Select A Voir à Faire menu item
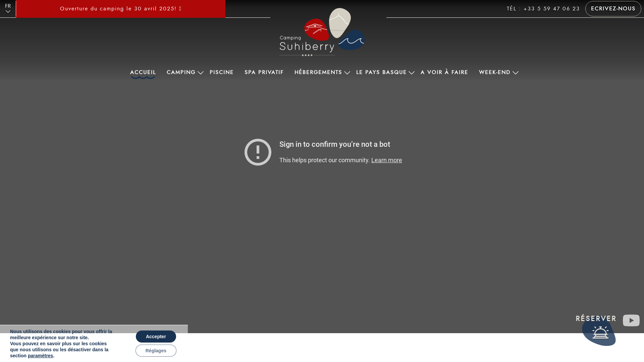The width and height of the screenshot is (644, 362). click(x=444, y=72)
